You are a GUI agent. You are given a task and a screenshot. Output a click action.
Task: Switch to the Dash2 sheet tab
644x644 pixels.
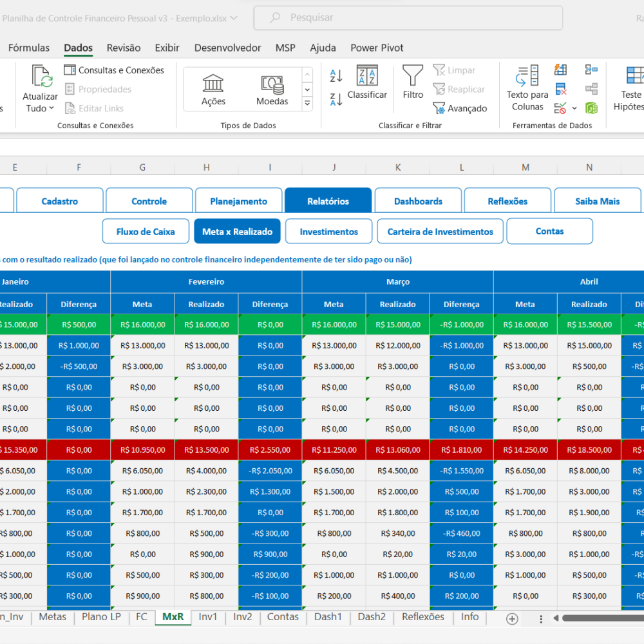click(x=372, y=617)
